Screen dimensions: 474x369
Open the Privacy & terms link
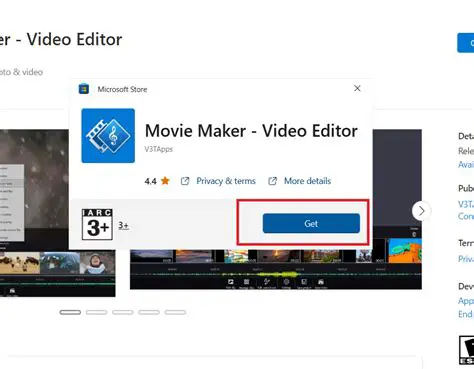click(226, 181)
